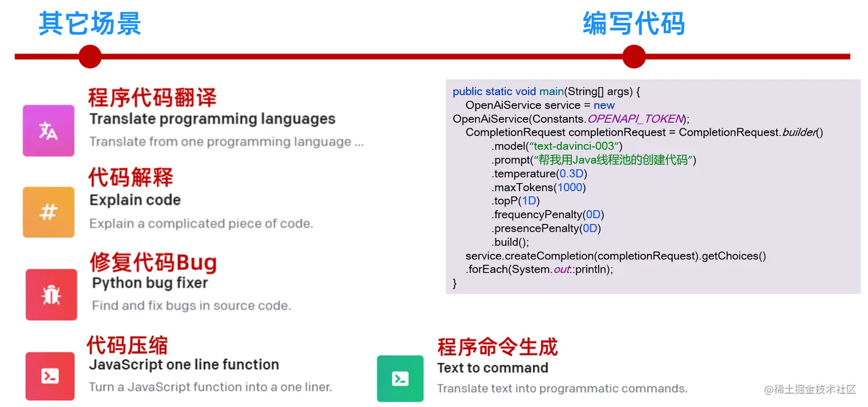Click 'service.createCompletion(completionRequest).getChoices()' line
Screen dimensions: 868x407
point(615,256)
